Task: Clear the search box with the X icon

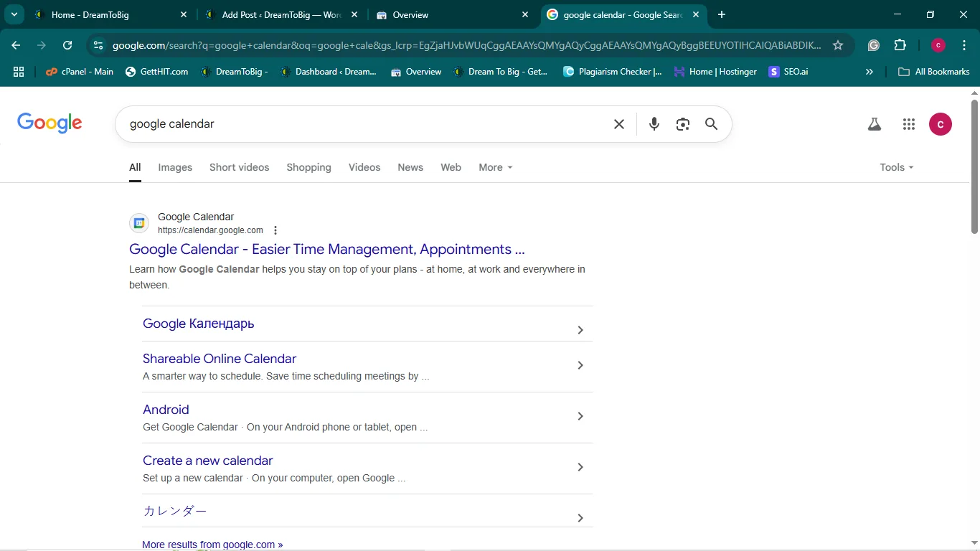Action: click(619, 124)
